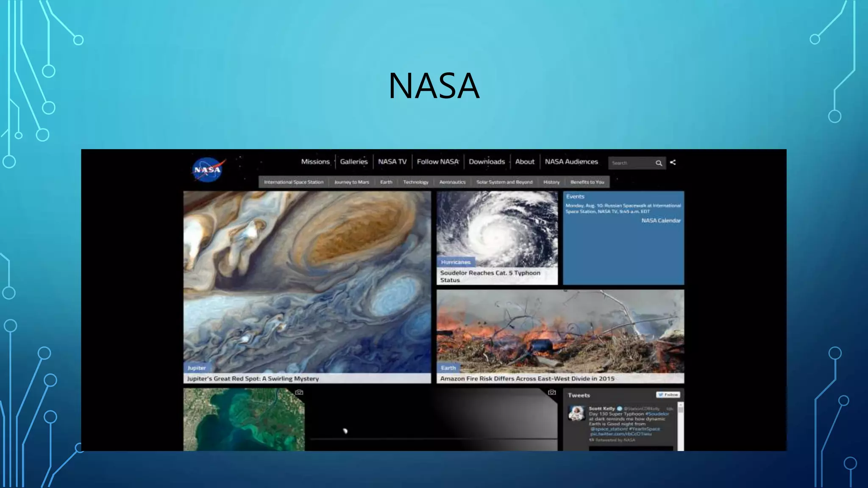Click the Tweets panel heading
Viewport: 868px width, 488px height.
pos(579,395)
